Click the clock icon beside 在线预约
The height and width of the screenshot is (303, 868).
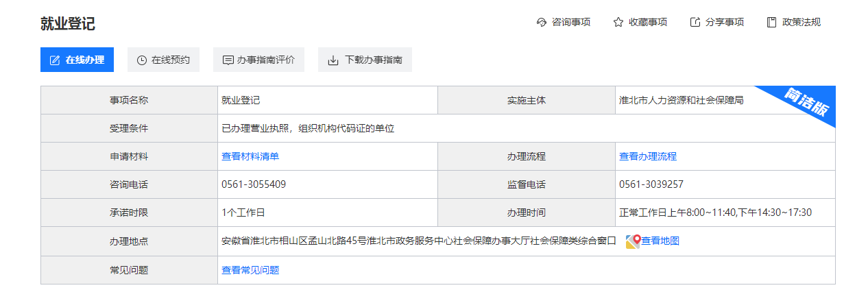pos(142,60)
